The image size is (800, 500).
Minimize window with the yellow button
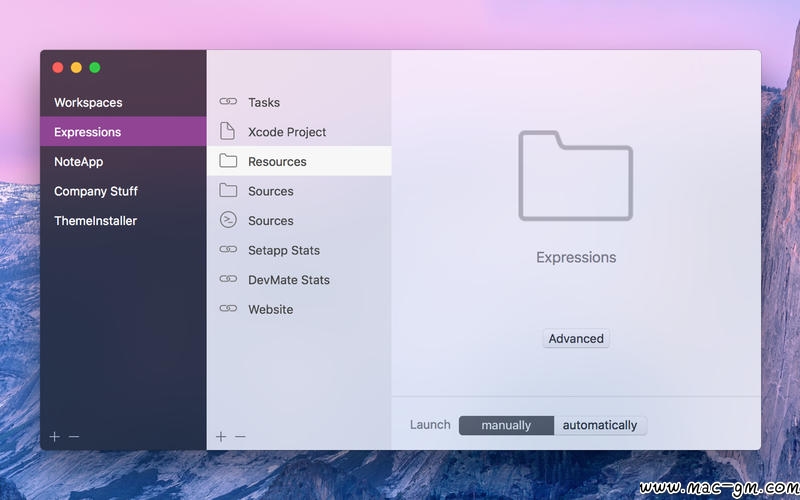pyautogui.click(x=76, y=67)
